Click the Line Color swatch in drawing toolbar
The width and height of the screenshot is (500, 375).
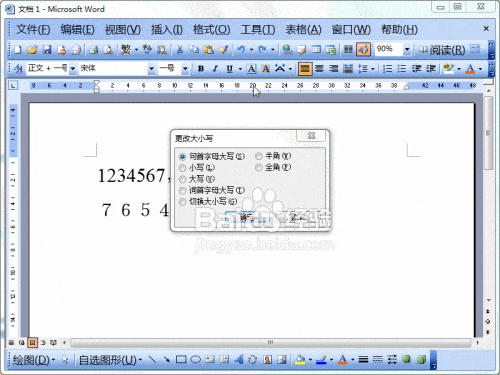[321, 359]
